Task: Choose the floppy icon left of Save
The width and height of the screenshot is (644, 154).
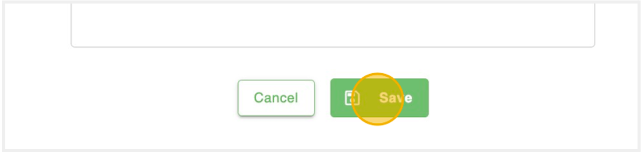Action: (352, 98)
